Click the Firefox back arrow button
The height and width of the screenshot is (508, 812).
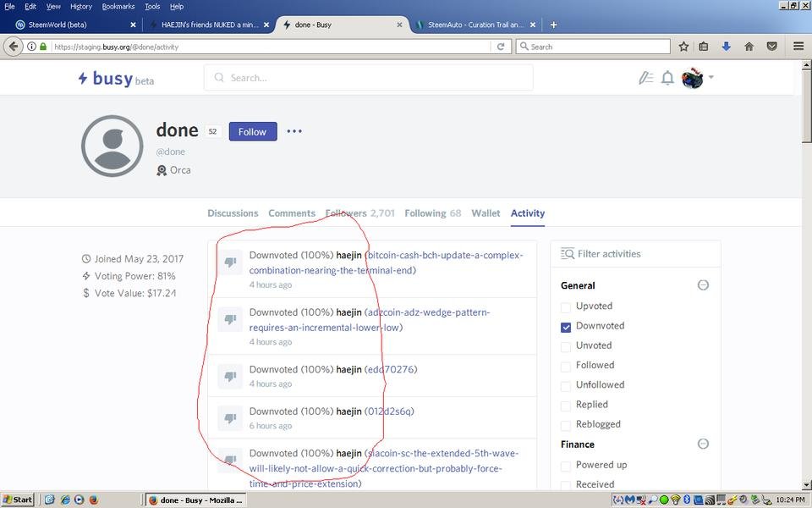tap(13, 47)
